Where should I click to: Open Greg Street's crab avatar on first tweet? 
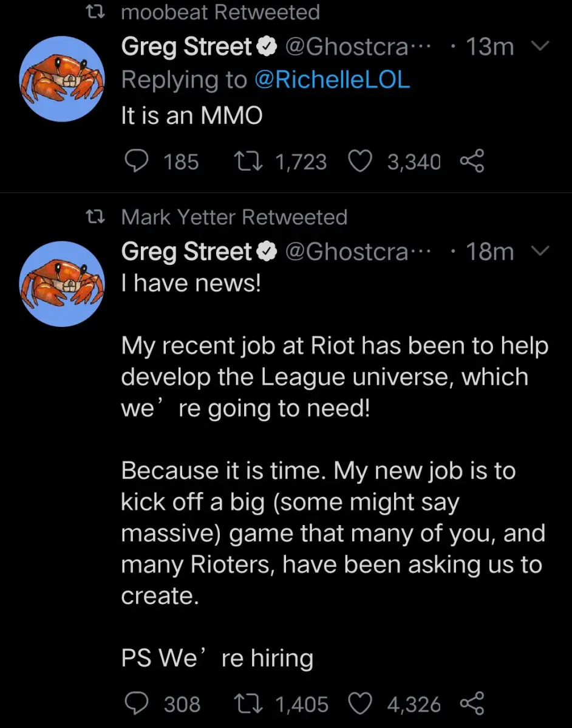coord(62,79)
